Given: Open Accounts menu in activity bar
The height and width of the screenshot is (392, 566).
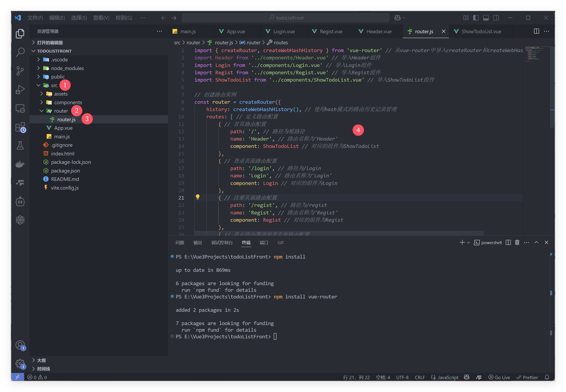Looking at the screenshot, I should click(20, 345).
